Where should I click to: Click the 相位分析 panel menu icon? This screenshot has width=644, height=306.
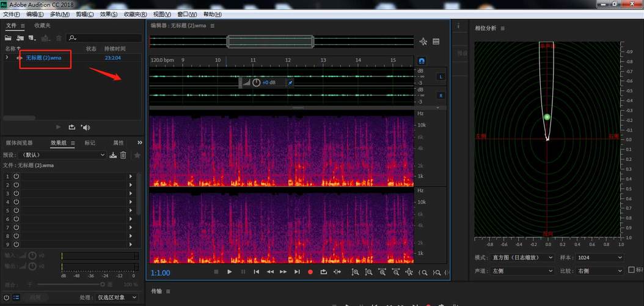502,28
